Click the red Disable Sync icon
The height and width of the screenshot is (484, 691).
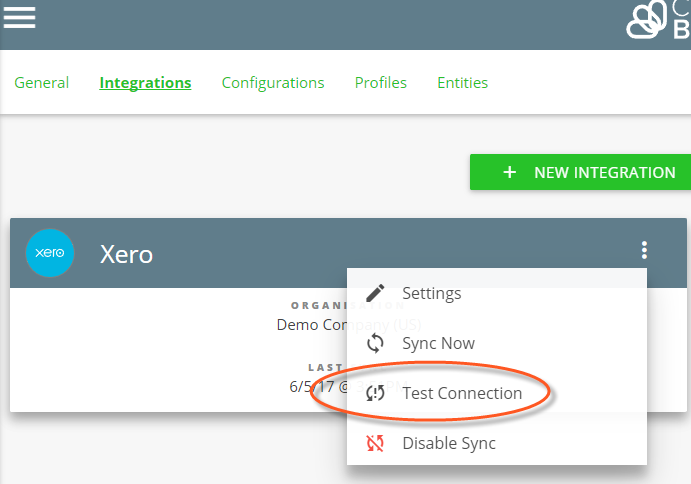click(x=375, y=443)
